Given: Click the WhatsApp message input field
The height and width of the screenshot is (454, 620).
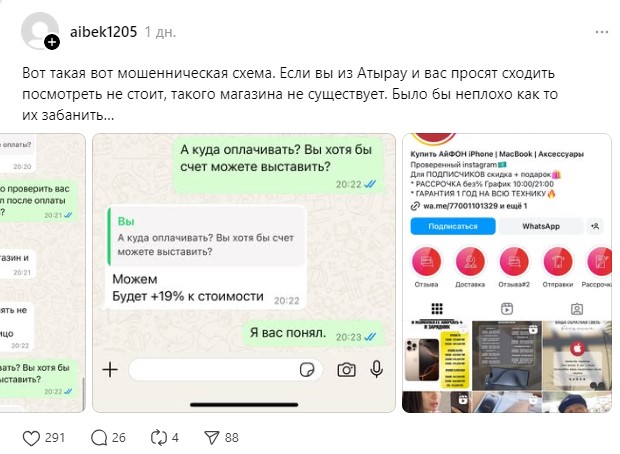Looking at the screenshot, I should tap(225, 370).
